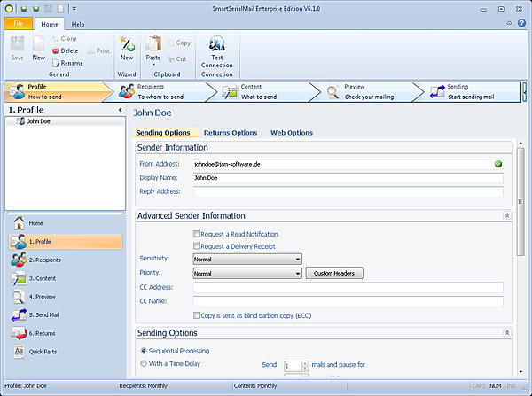Click the Test Connection icon in ribbon
Image resolution: width=532 pixels, height=396 pixels.
coord(216,44)
